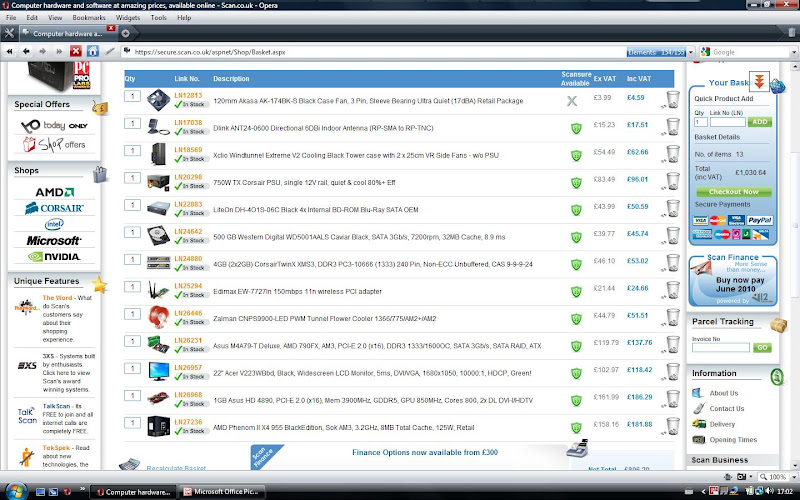
Task: Open Opera panels wrench icon
Action: [9, 33]
